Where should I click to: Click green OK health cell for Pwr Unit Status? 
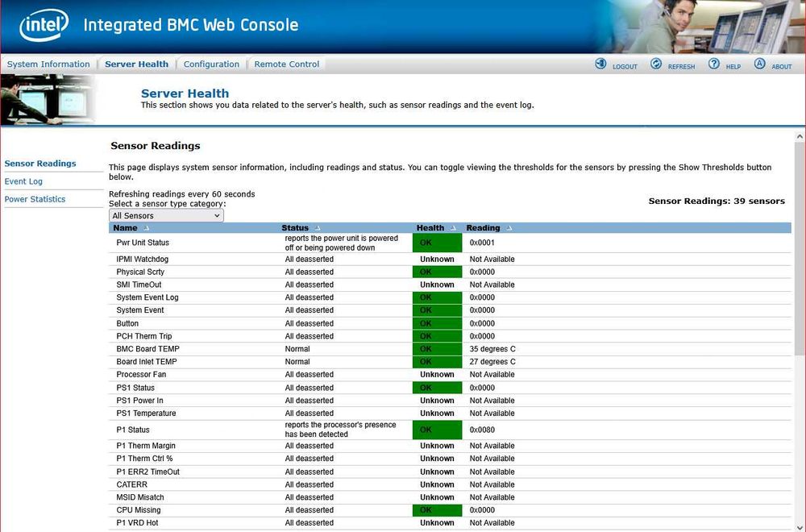pos(437,243)
